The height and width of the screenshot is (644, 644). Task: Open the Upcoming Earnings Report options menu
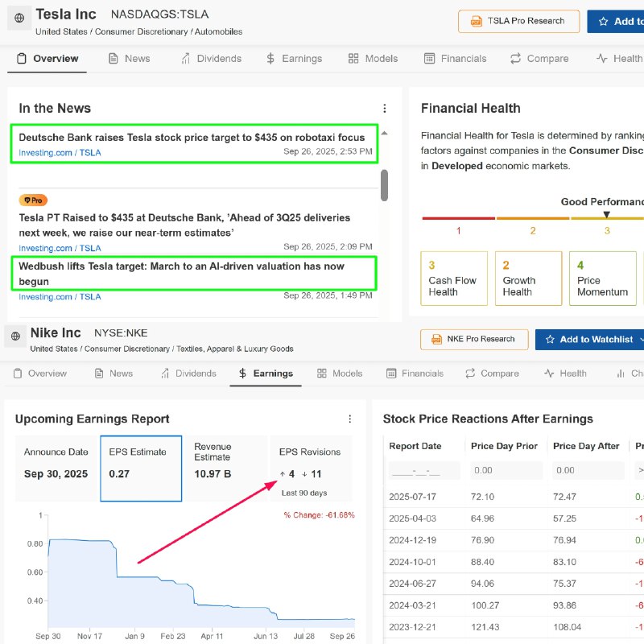(350, 419)
